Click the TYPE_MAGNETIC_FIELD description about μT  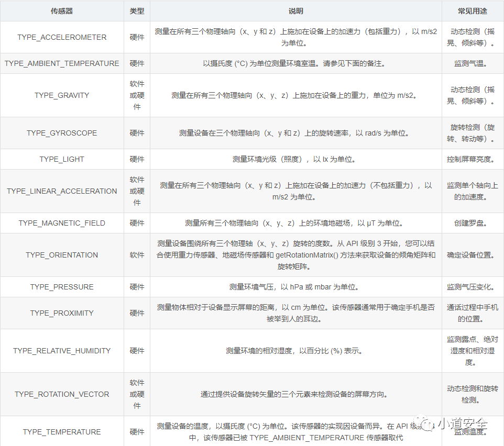pos(294,223)
